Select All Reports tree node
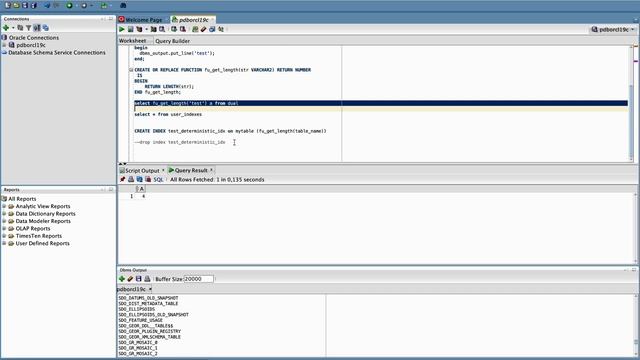 [22, 199]
